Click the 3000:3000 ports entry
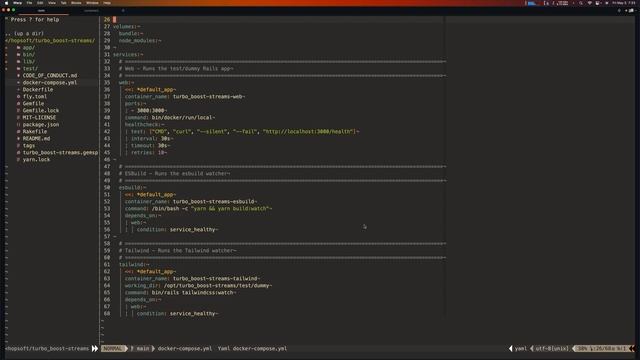Screen dimensions: 640x360 (150, 110)
